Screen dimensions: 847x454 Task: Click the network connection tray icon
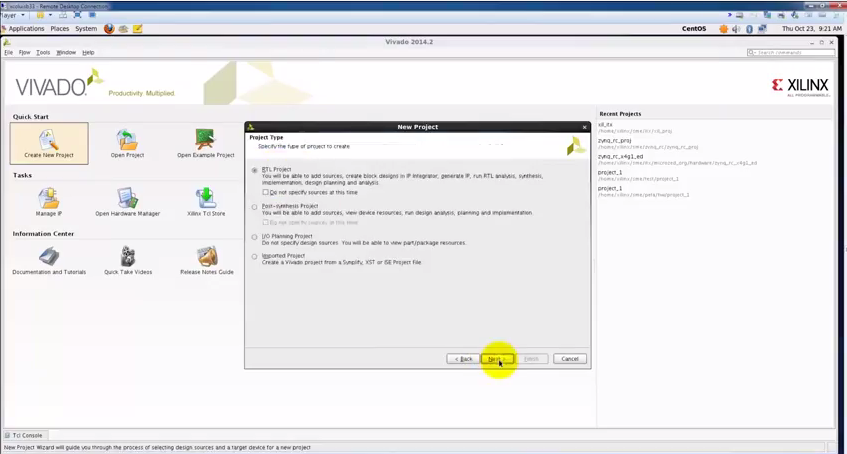pyautogui.click(x=762, y=29)
